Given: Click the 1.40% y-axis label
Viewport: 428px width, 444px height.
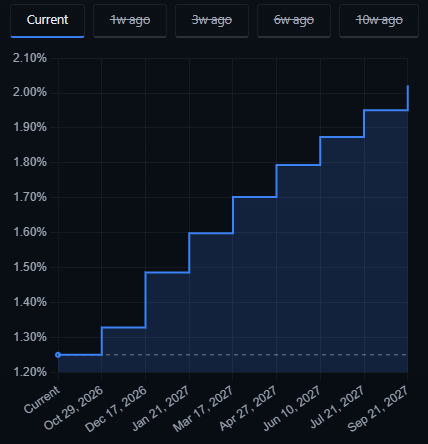Looking at the screenshot, I should click(30, 302).
